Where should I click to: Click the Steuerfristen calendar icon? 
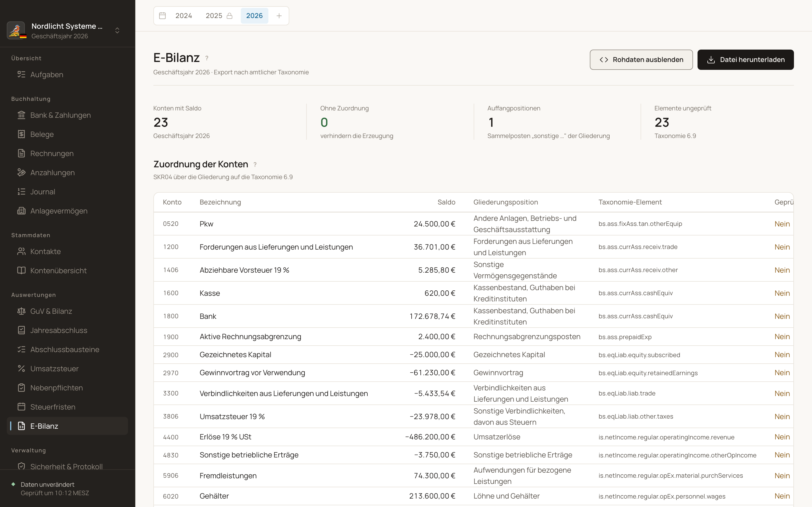tap(21, 406)
